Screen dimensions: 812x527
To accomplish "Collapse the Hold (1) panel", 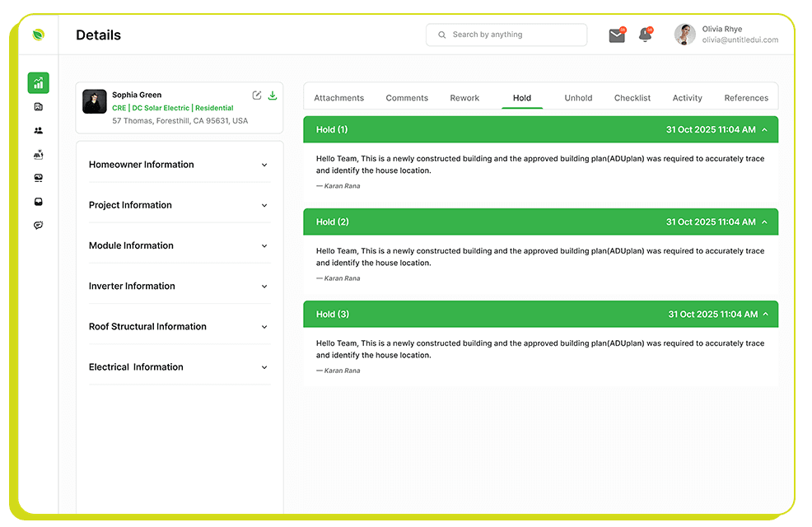I will [x=765, y=130].
